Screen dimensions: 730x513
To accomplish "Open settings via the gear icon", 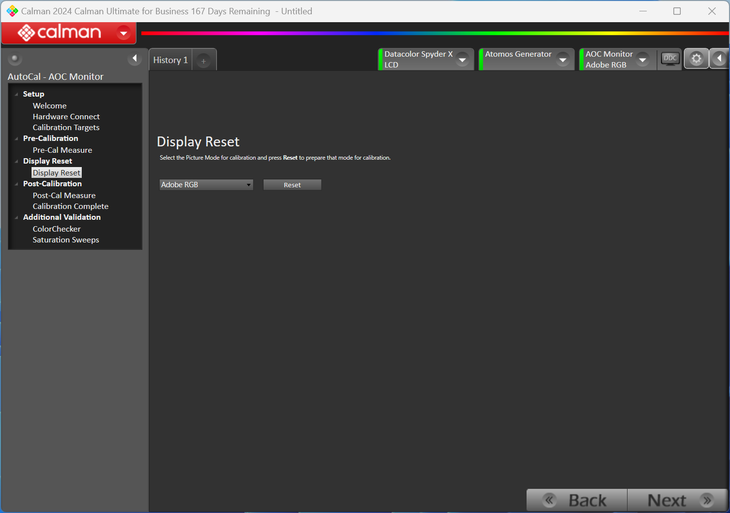I will (x=696, y=59).
